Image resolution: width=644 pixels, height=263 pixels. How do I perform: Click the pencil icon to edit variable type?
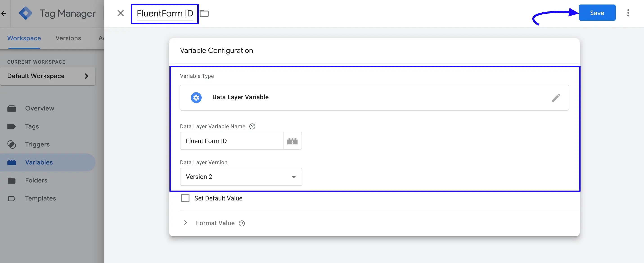coord(556,97)
